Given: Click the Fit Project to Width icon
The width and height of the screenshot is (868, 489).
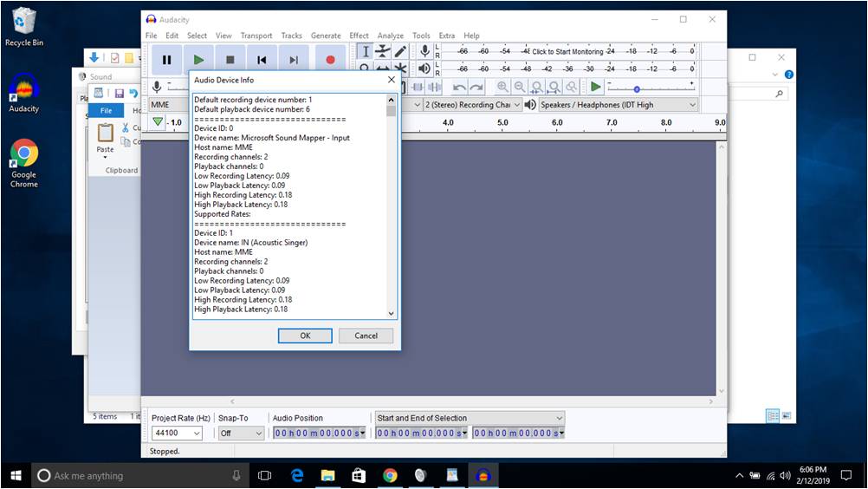Looking at the screenshot, I should click(554, 87).
